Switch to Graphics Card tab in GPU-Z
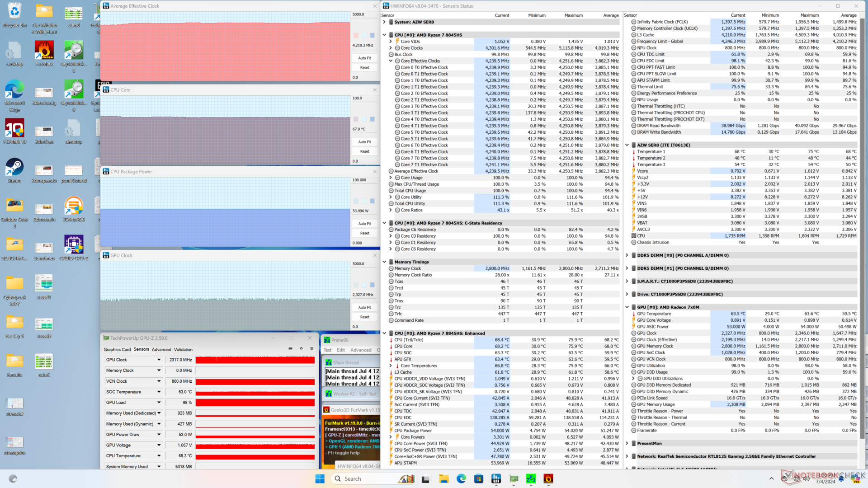868x488 pixels. point(117,349)
